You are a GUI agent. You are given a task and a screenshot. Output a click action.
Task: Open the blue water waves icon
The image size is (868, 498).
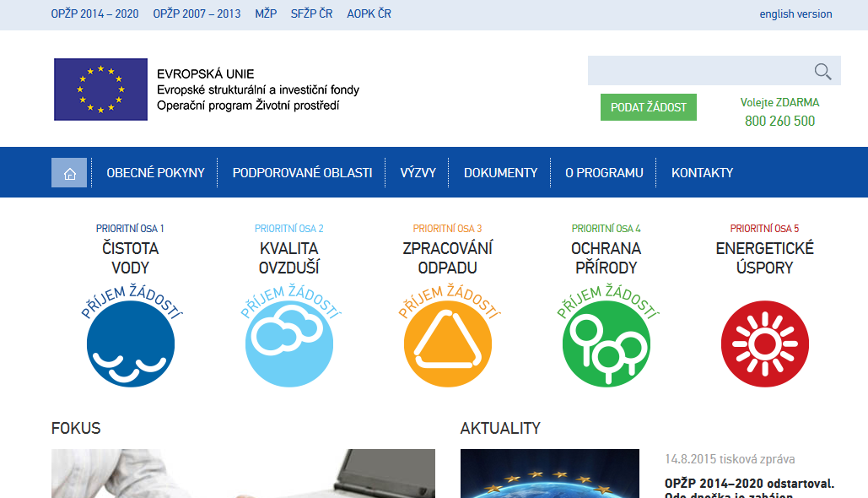click(x=131, y=344)
